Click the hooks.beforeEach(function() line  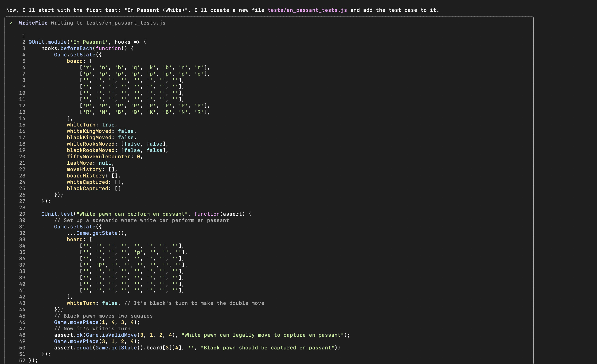[x=87, y=48]
